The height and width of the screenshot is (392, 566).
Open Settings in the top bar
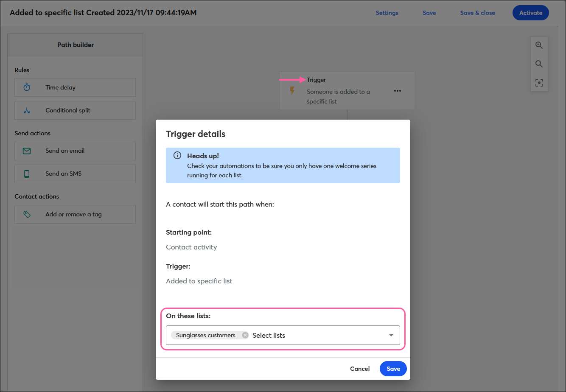point(387,13)
